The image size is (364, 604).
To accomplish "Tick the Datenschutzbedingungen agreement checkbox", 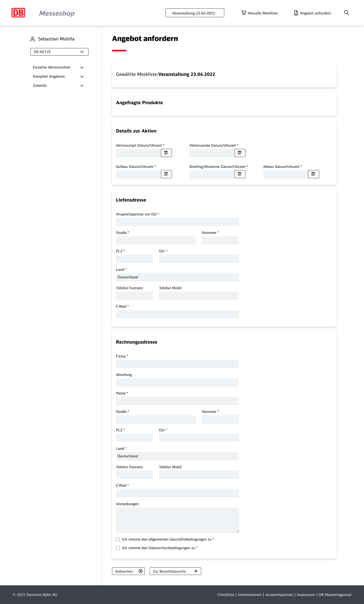I will [x=118, y=548].
